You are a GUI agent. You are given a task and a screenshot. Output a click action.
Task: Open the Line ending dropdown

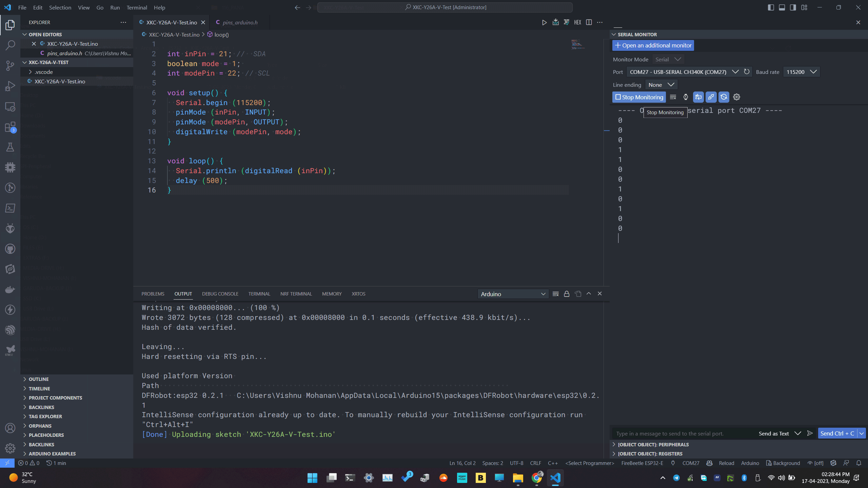click(661, 85)
